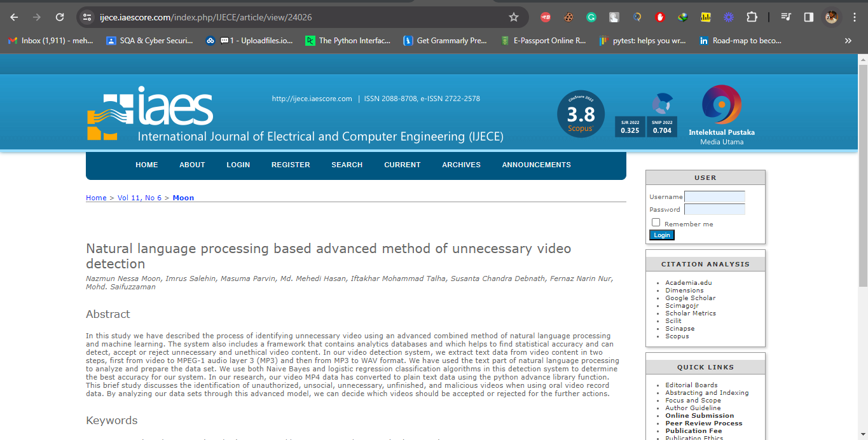Open the Scimagojr citation link

684,306
